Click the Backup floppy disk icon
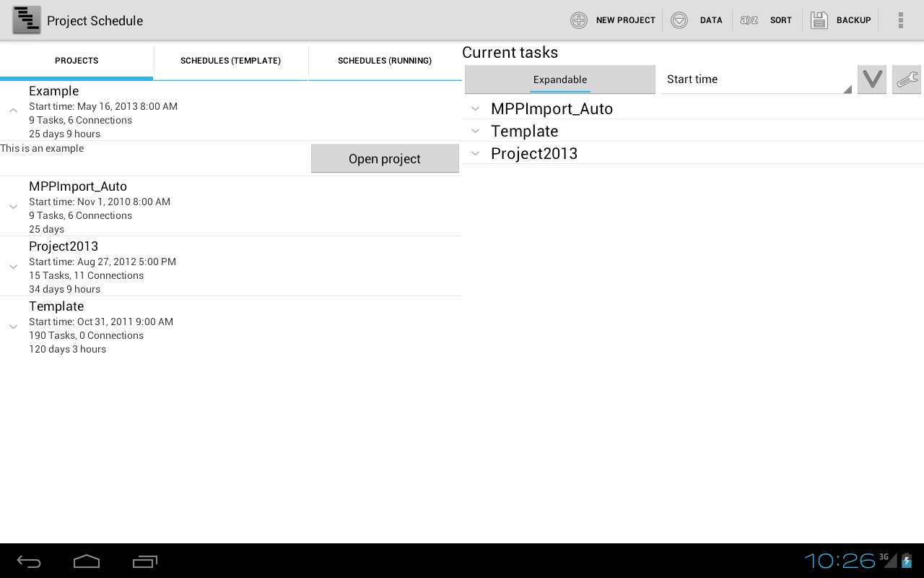Screen dimensions: 924x578 tap(819, 20)
